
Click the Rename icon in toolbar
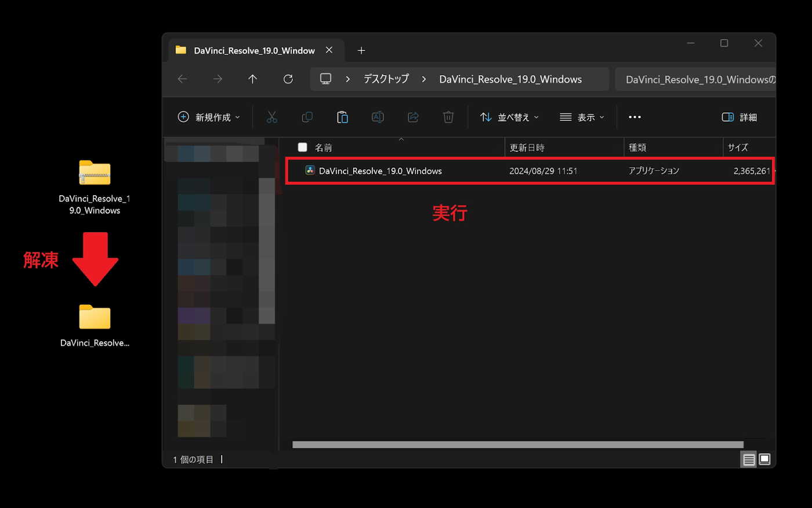378,117
